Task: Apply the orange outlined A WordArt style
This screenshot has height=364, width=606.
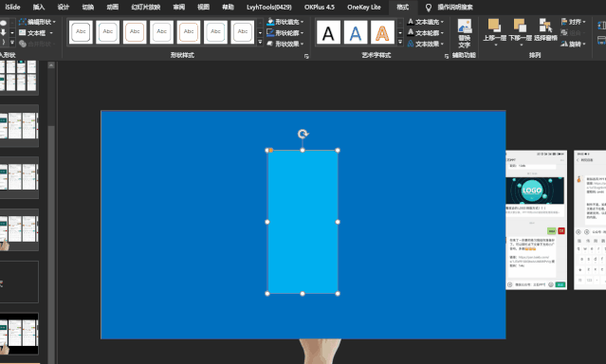Action: [382, 32]
